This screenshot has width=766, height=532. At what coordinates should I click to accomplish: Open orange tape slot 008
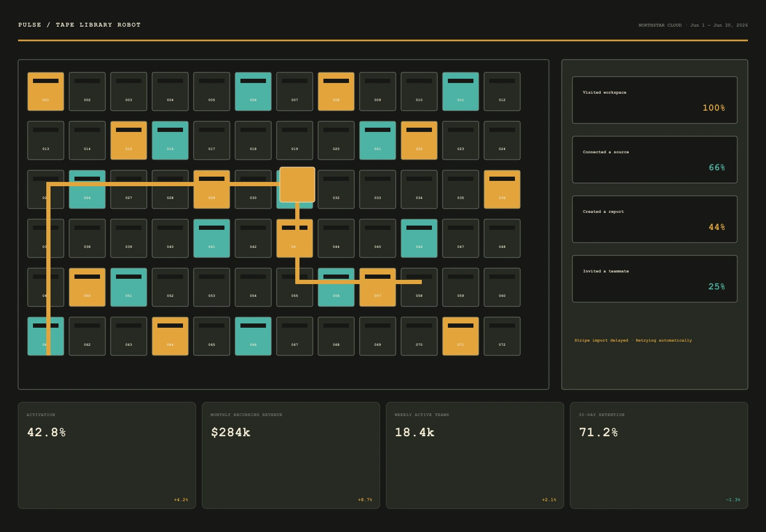click(x=336, y=92)
